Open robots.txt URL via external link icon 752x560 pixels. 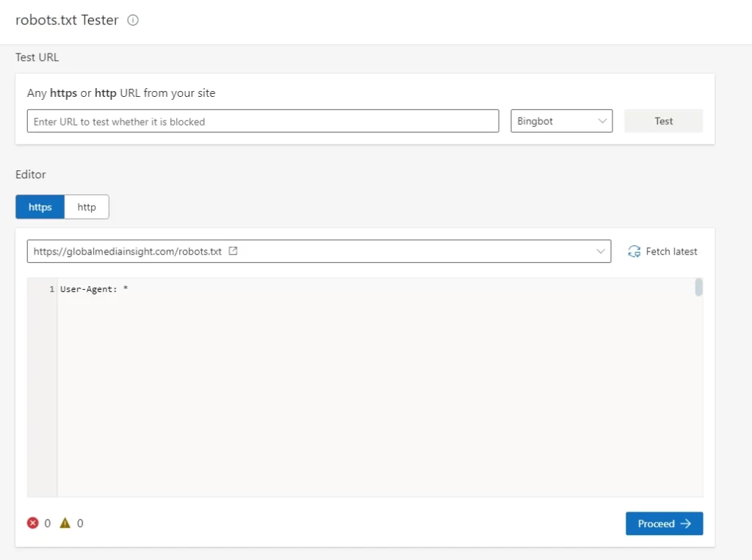coord(233,251)
